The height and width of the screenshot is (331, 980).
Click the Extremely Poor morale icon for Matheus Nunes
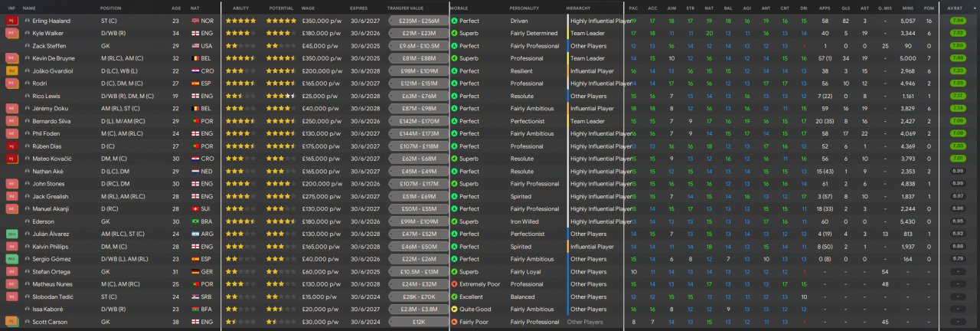(x=454, y=283)
